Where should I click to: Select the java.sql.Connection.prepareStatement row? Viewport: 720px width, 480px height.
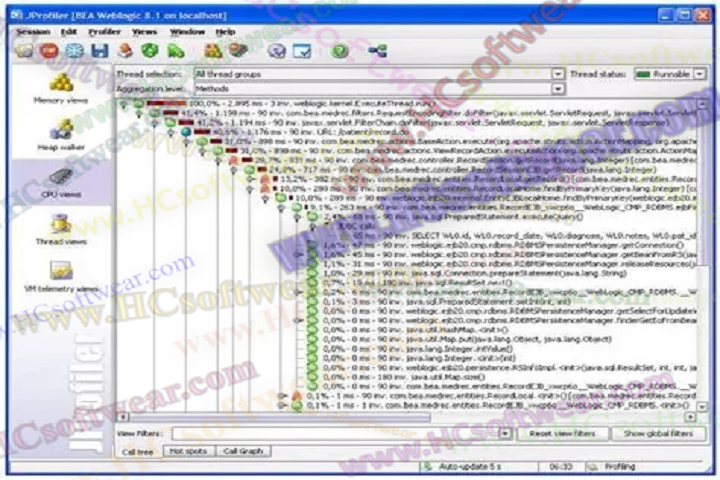467,273
